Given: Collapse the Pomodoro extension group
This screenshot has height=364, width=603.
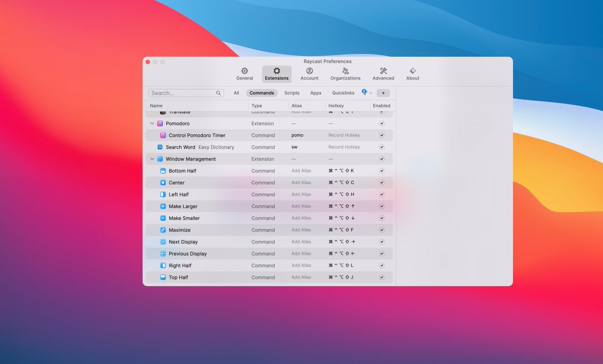Looking at the screenshot, I should pos(152,124).
